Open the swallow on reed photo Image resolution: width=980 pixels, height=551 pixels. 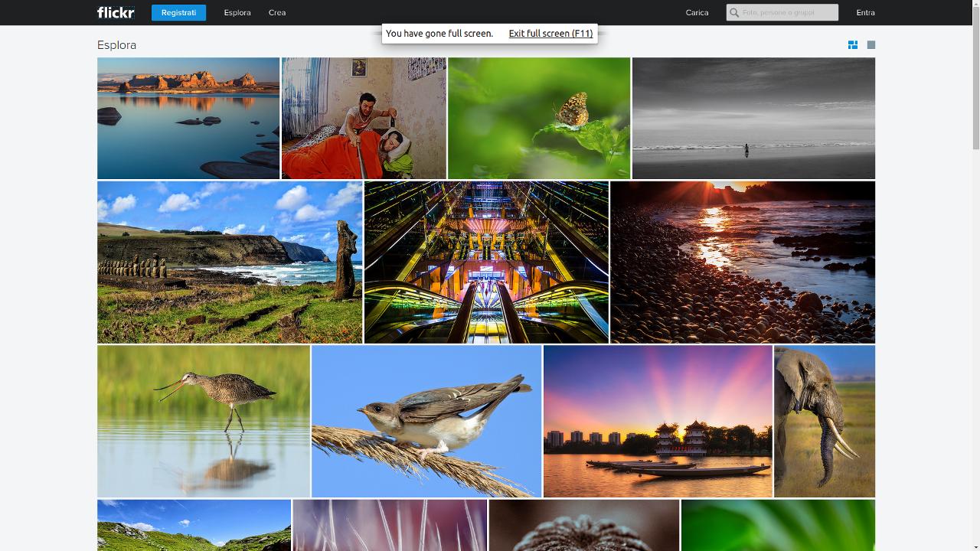click(426, 421)
